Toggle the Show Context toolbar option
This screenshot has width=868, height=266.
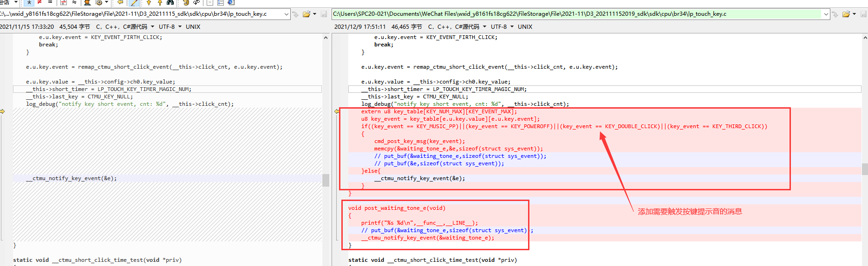point(64,2)
